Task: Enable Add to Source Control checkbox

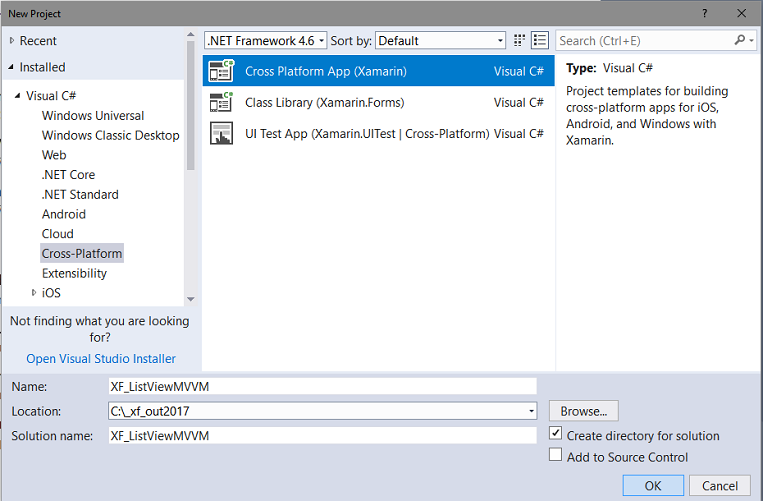Action: (x=556, y=456)
